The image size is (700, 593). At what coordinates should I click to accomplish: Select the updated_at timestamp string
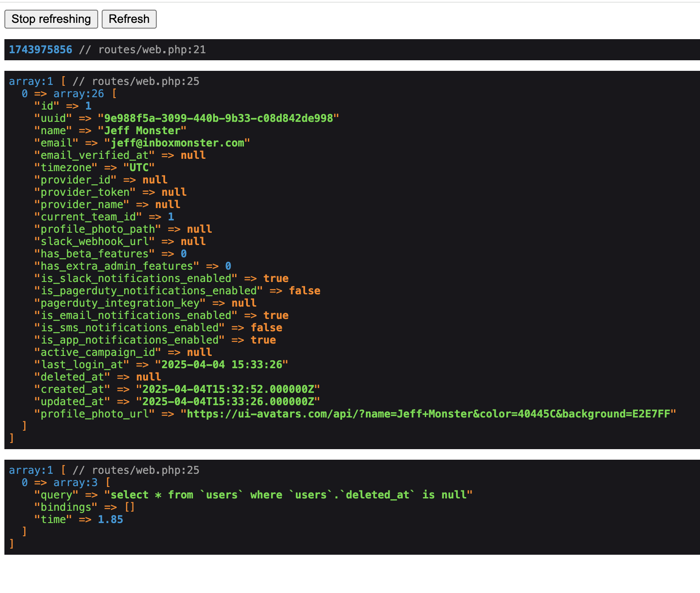[x=228, y=402]
